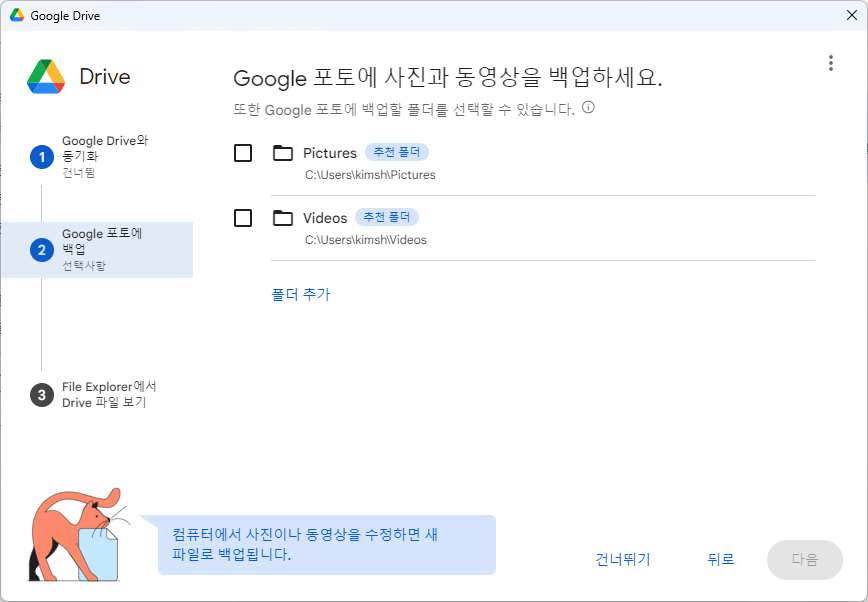Click the info icon beside the subtitle
This screenshot has height=602, width=868.
(588, 108)
